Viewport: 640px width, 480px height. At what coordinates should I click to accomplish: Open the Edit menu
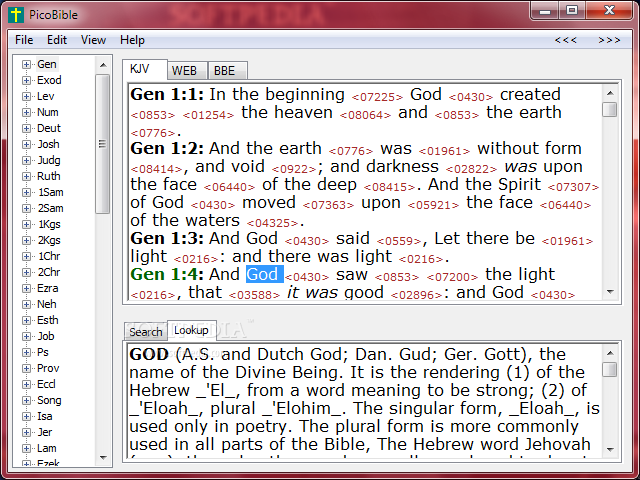57,40
